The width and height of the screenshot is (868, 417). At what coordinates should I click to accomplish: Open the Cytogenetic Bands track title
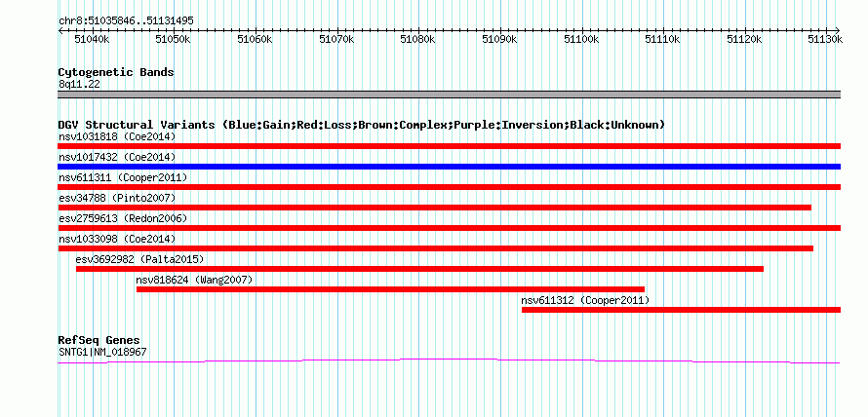[116, 72]
